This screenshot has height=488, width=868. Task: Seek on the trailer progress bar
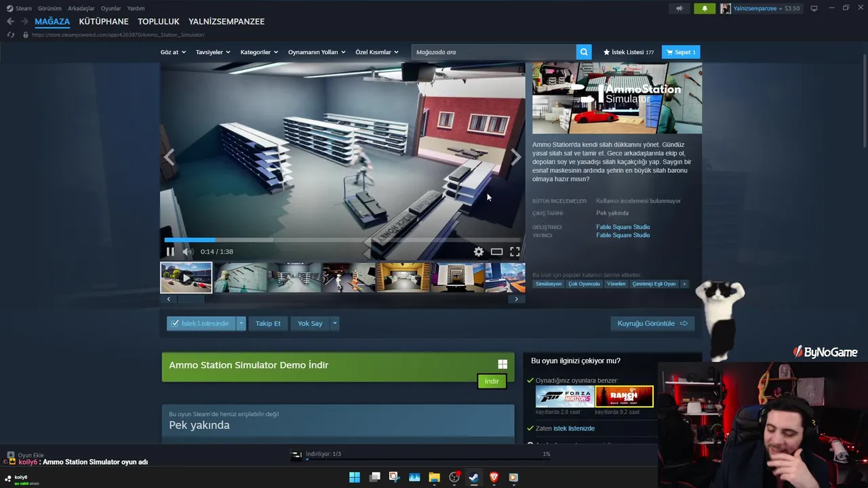point(342,239)
